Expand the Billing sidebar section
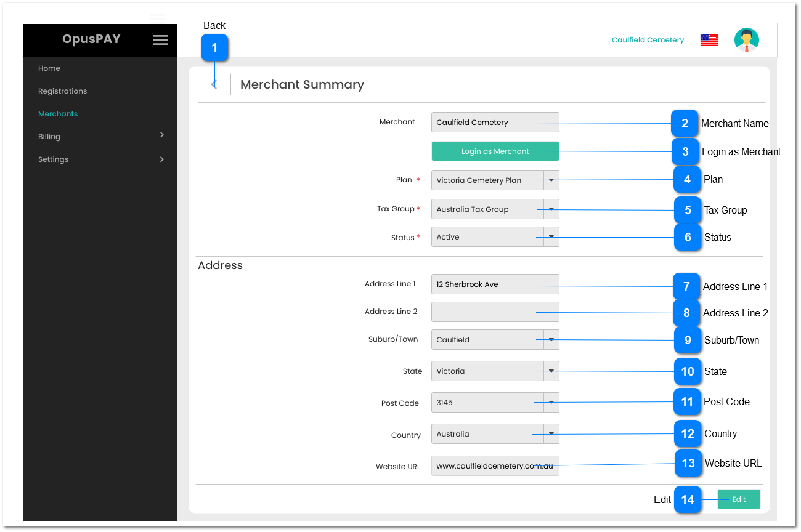Screen dimensions: 801x532 click(99, 136)
